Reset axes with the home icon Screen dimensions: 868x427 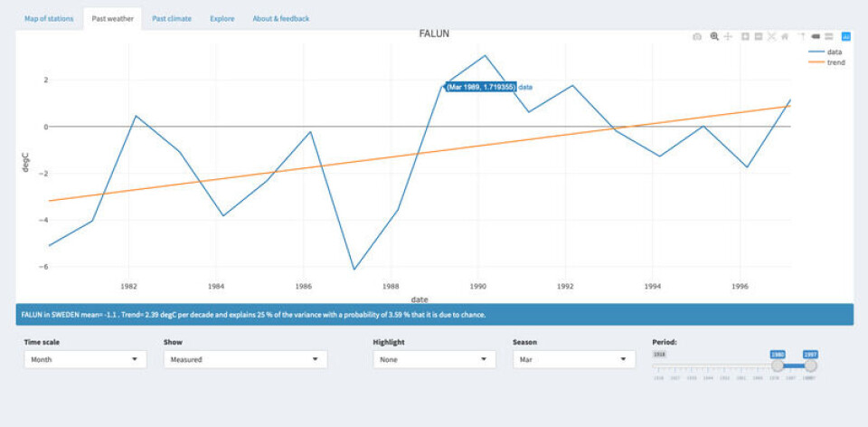(x=785, y=37)
